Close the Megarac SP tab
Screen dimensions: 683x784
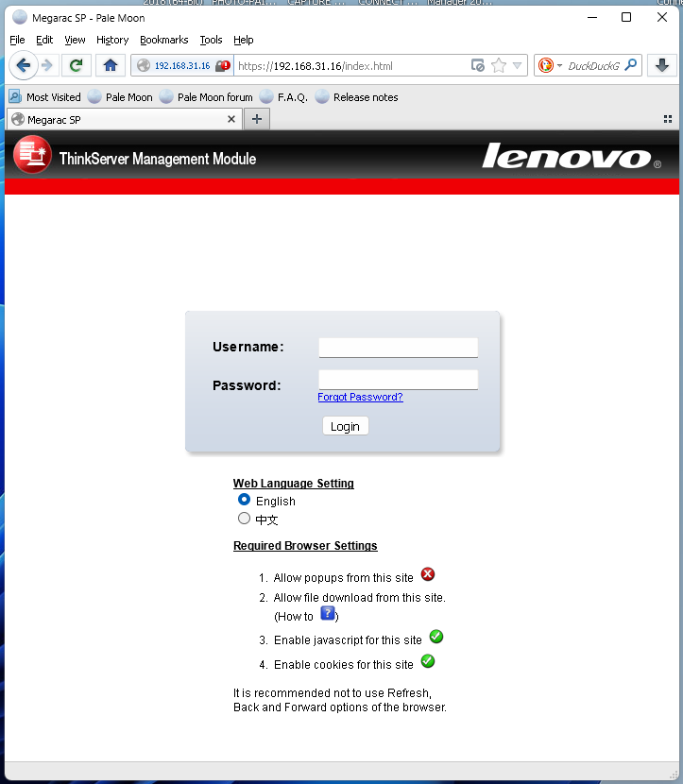pos(231,119)
